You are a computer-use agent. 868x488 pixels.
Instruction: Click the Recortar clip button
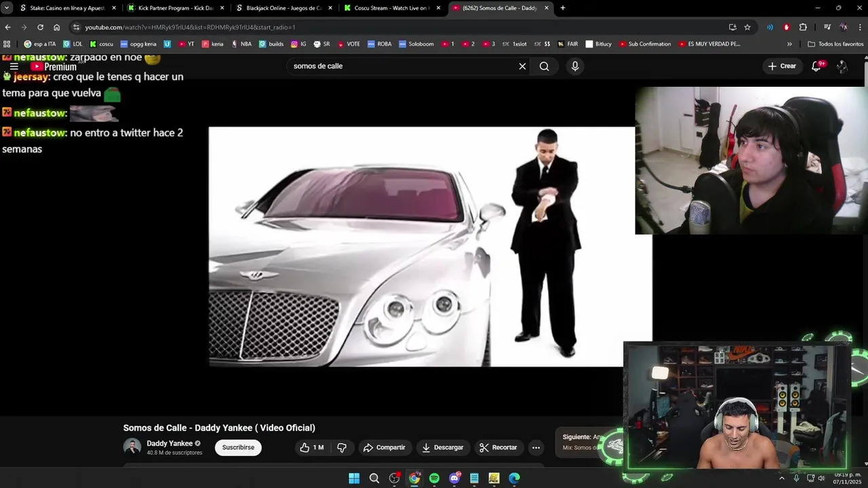(x=498, y=447)
